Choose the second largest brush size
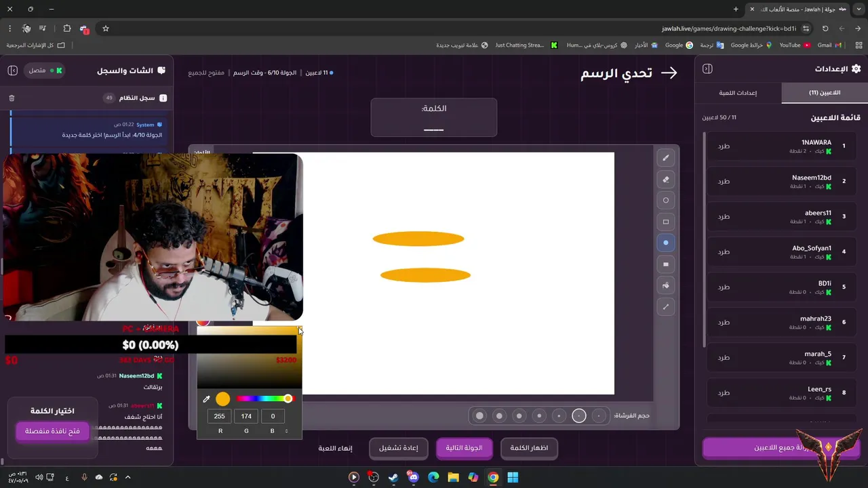The height and width of the screenshot is (488, 868). point(500,415)
